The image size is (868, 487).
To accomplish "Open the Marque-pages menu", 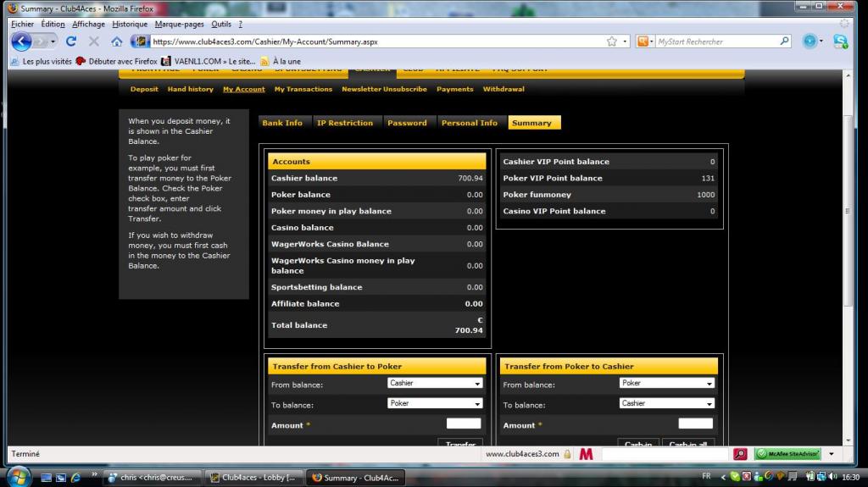I will tap(179, 25).
